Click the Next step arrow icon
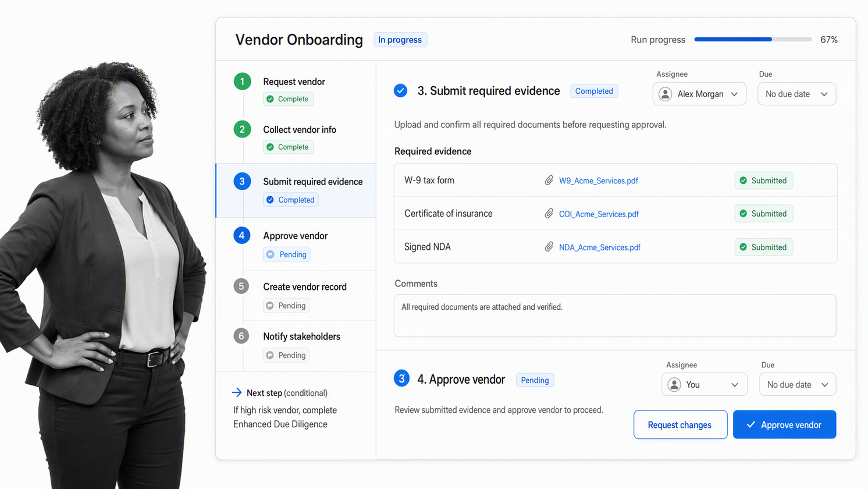Screen dimensions: 868x489 pos(237,392)
